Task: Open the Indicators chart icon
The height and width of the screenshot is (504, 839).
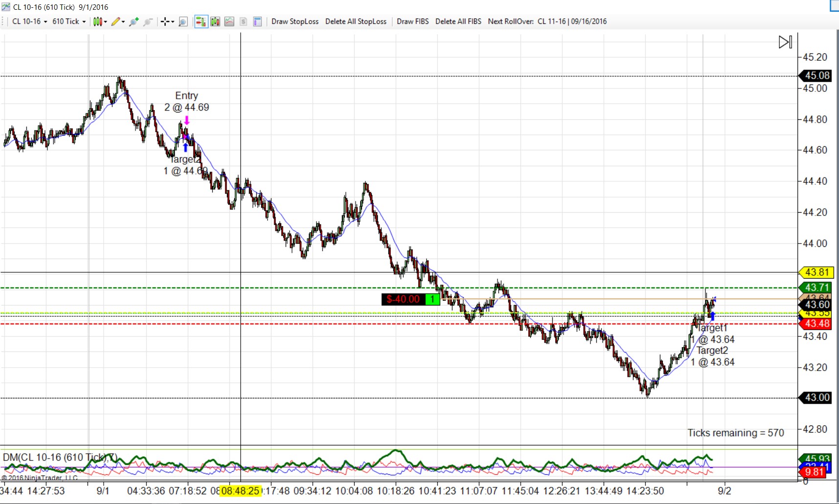Action: pyautogui.click(x=229, y=22)
